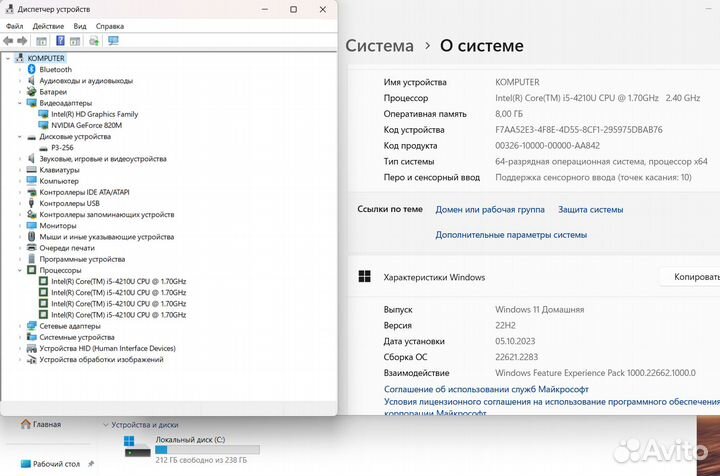This screenshot has width=720, height=476.
Task: Click the Устройства HID icon
Action: (31, 348)
